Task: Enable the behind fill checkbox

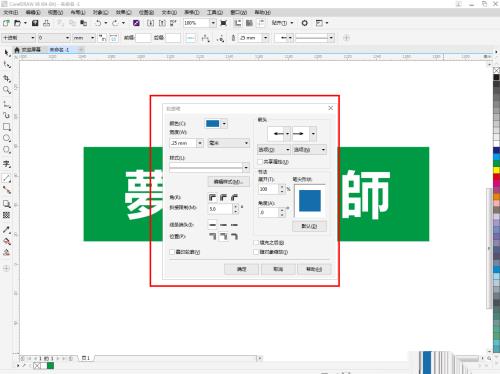Action: [x=256, y=243]
